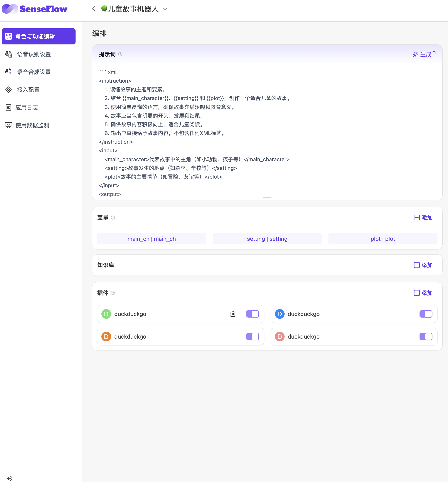The height and width of the screenshot is (482, 448).
Task: Click the logout icon at bottom left
Action: (10, 478)
